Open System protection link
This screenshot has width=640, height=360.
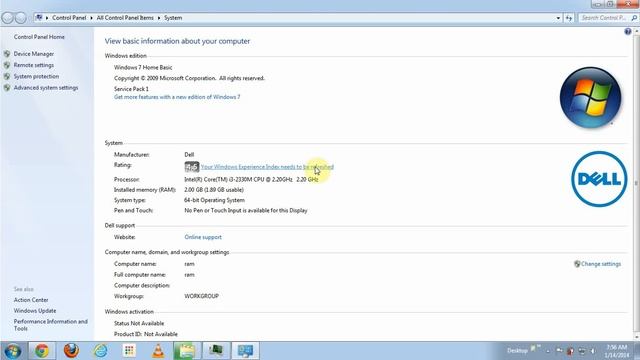click(x=36, y=76)
